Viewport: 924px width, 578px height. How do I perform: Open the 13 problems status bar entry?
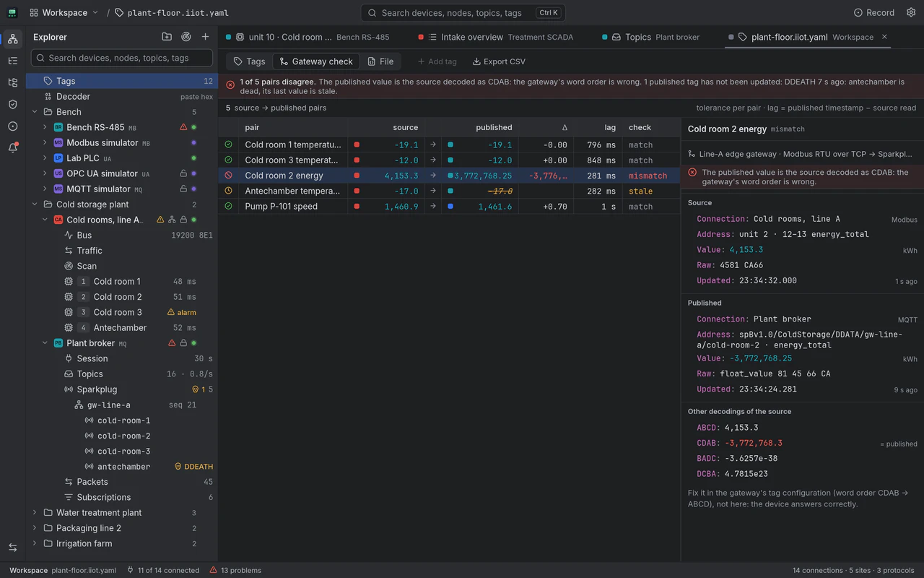[x=235, y=570]
